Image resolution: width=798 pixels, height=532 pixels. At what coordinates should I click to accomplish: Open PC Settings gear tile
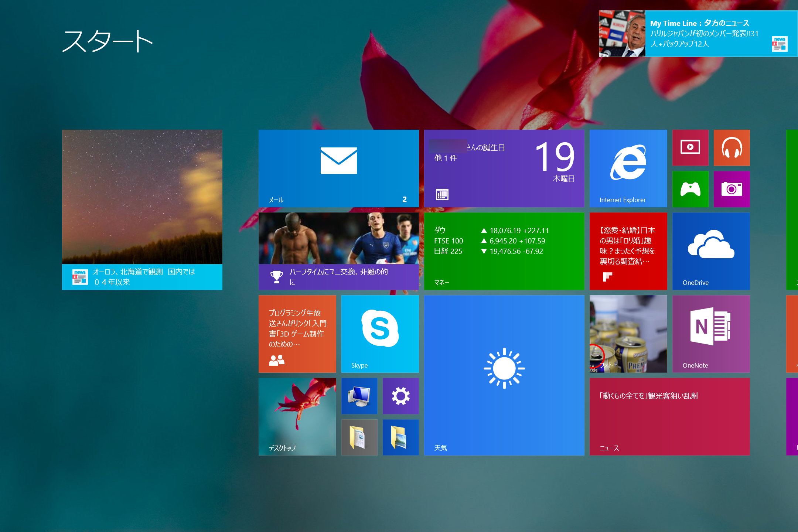(400, 396)
